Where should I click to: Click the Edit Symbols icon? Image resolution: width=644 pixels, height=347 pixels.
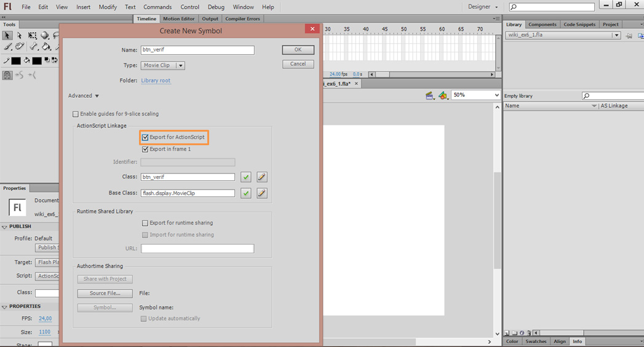[443, 95]
